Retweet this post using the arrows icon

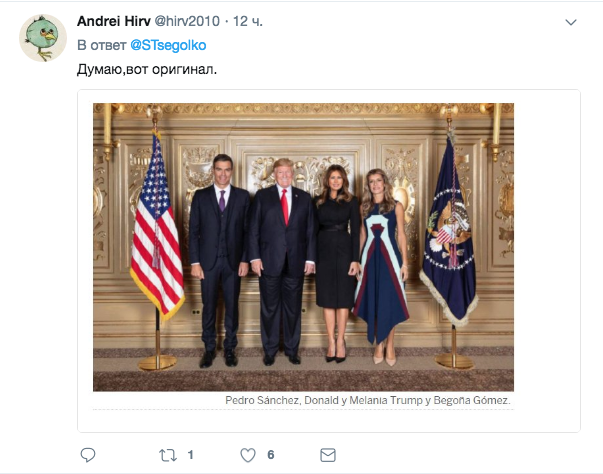[x=168, y=455]
